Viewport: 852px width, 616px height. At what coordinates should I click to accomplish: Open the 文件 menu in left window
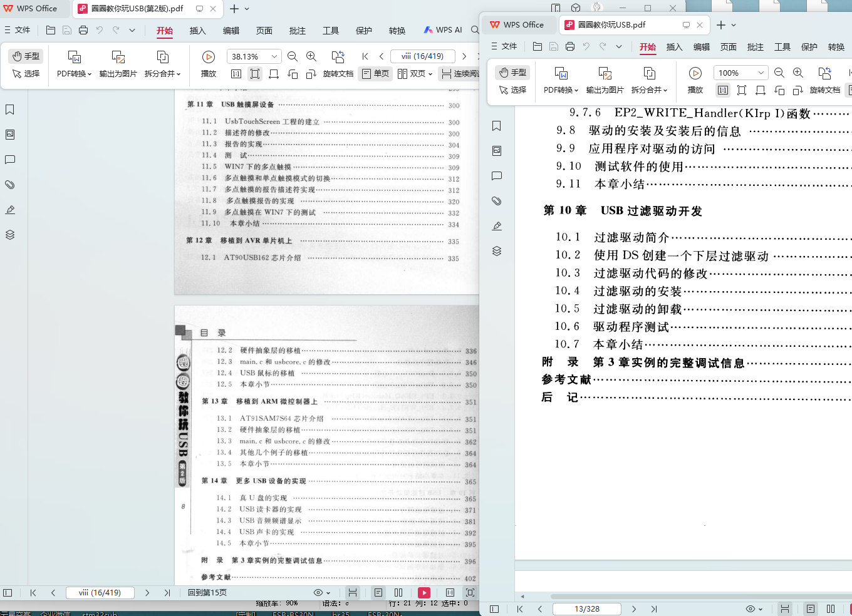[x=18, y=30]
